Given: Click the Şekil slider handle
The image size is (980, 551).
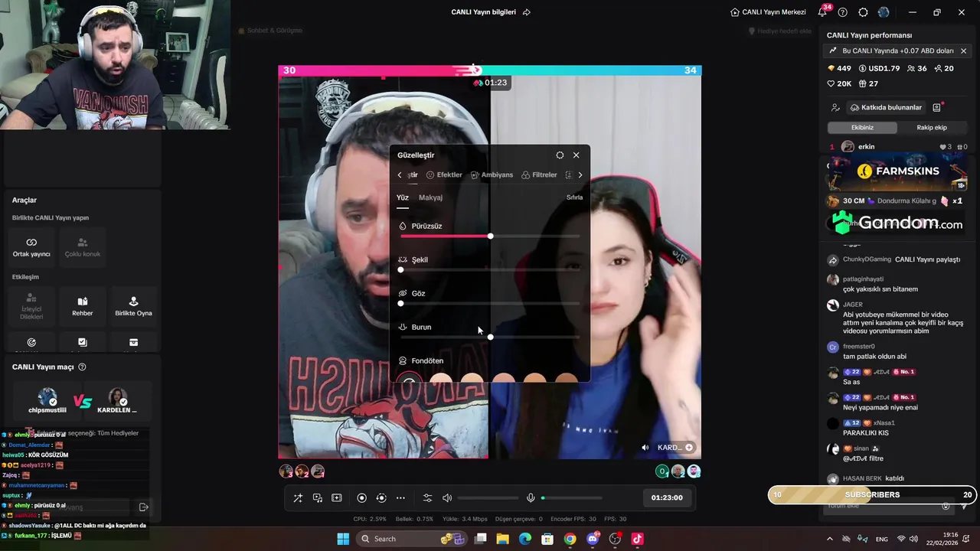Looking at the screenshot, I should coord(400,269).
